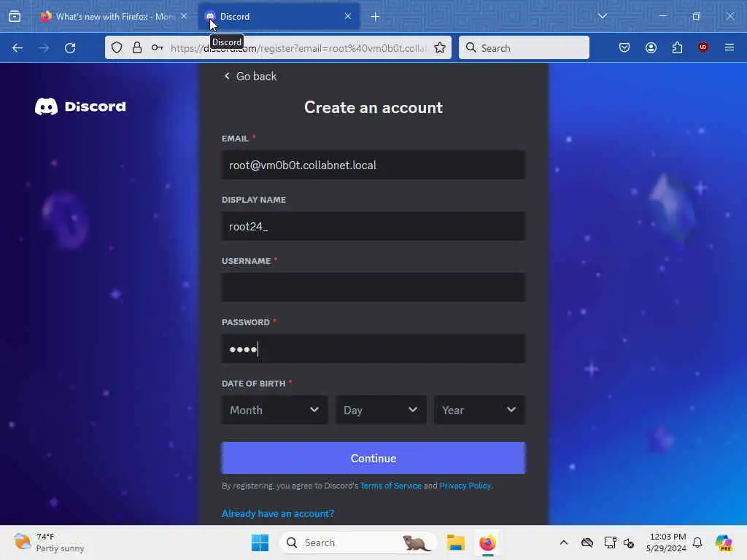This screenshot has width=747, height=560.
Task: Open the Day dropdown
Action: 381,410
